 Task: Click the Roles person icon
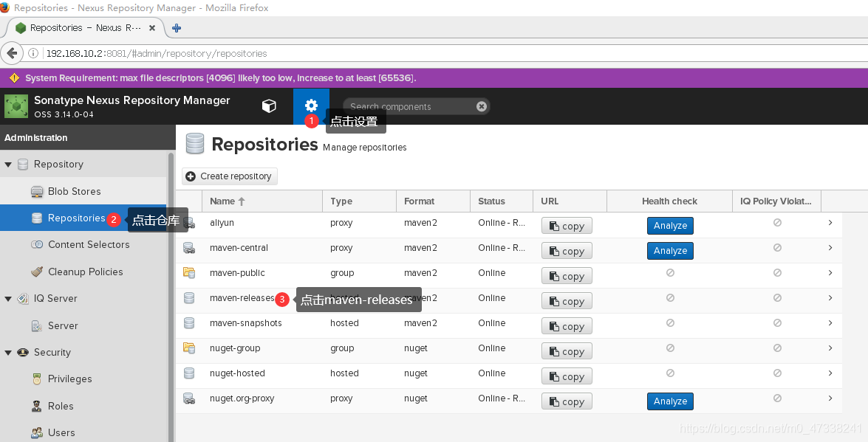[37, 406]
